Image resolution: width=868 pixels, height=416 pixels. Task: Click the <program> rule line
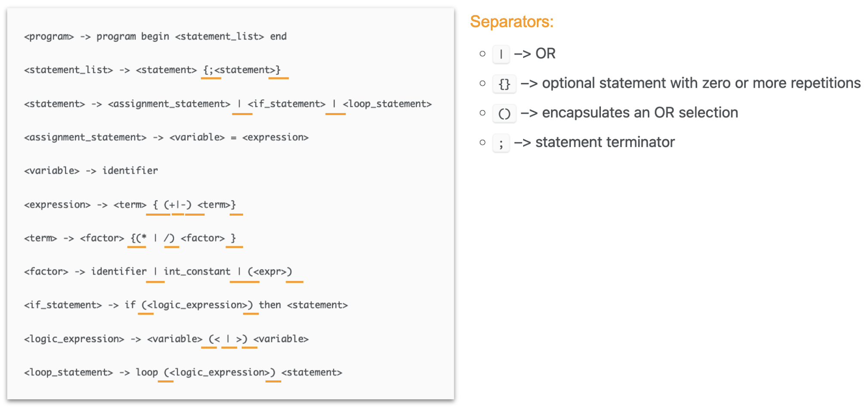[x=155, y=37]
